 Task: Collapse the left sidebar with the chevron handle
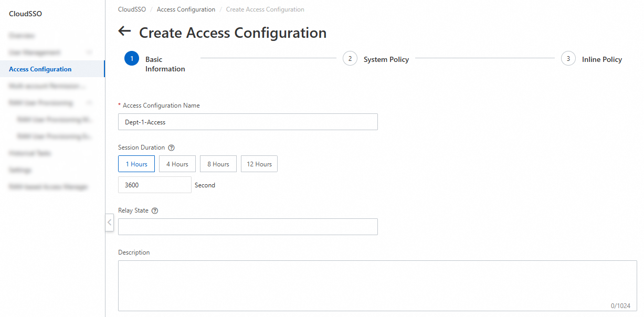[109, 222]
